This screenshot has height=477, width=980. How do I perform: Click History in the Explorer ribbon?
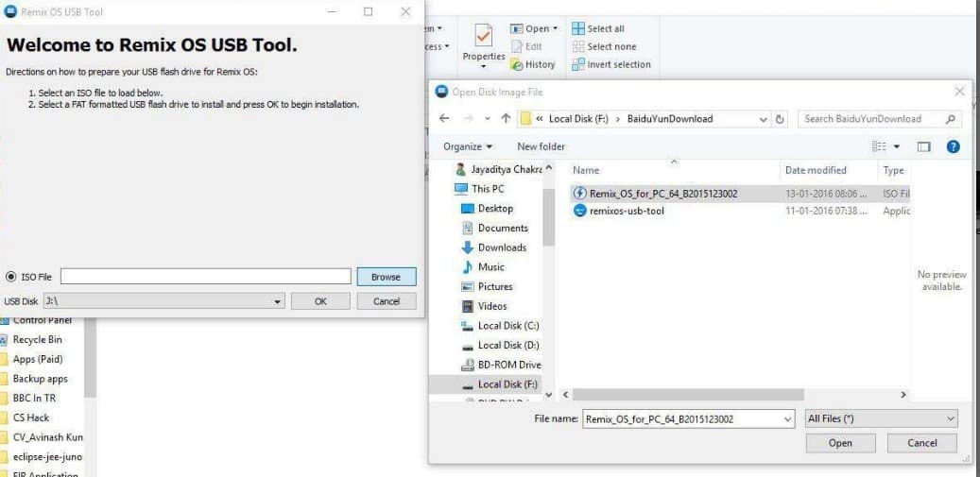(532, 64)
